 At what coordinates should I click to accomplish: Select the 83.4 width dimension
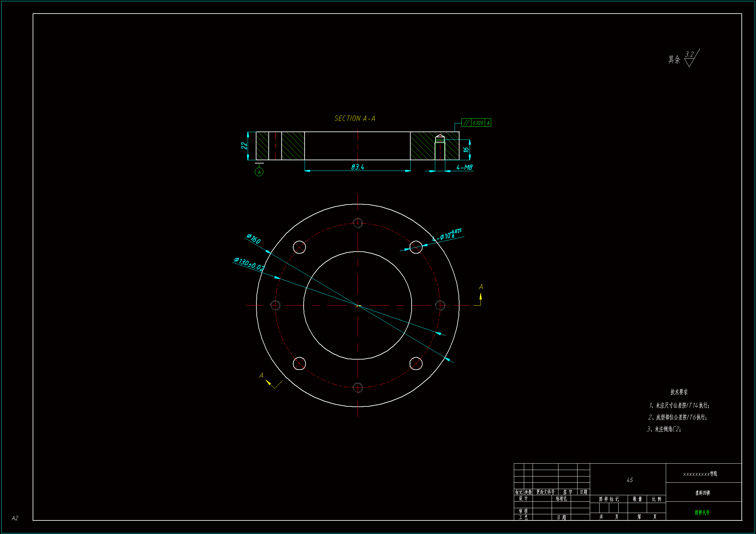coord(358,167)
